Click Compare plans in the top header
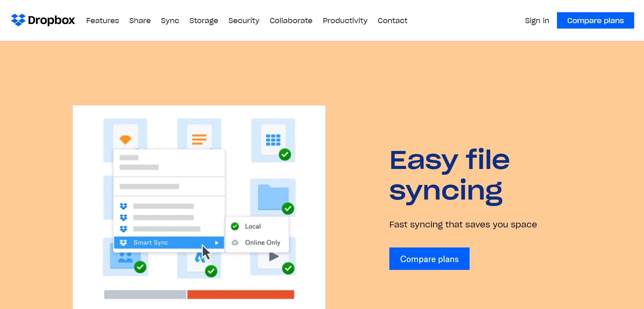 (595, 20)
